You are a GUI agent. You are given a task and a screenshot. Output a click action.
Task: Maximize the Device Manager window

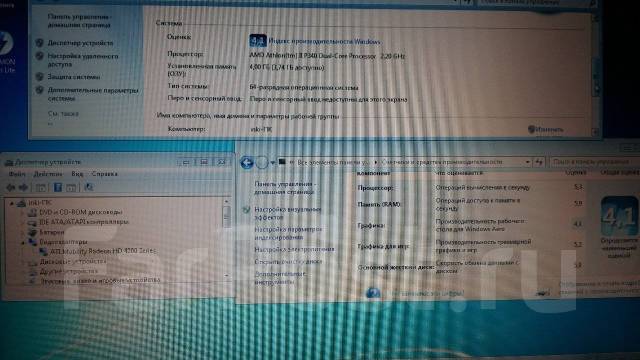point(204,162)
